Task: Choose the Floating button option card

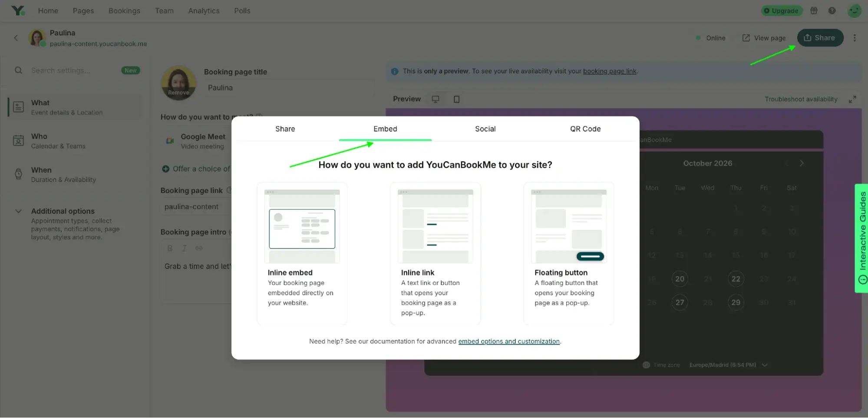Action: point(568,253)
